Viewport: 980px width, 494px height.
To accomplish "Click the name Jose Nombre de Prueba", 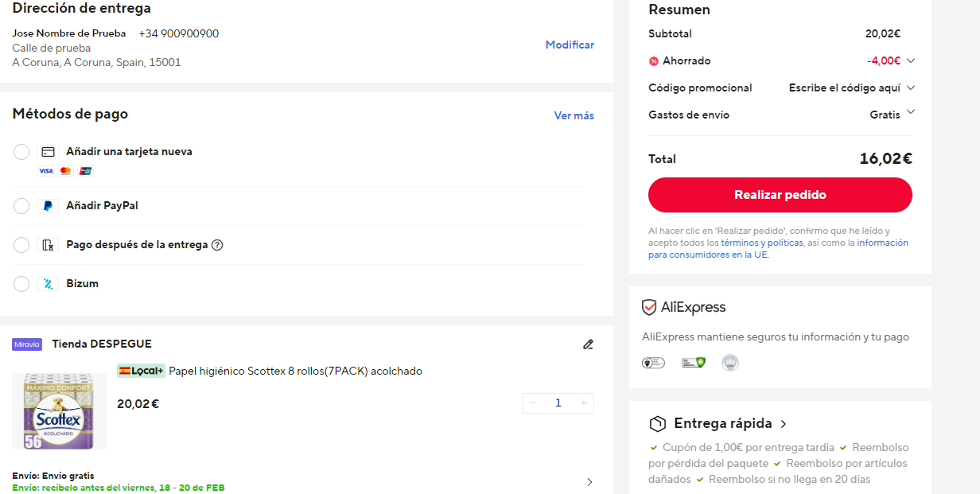I will click(69, 33).
